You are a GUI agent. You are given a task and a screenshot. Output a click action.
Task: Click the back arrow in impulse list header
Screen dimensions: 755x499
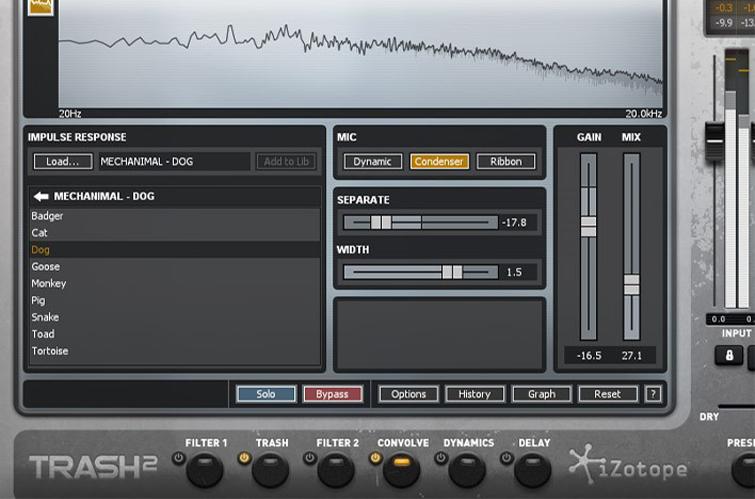pyautogui.click(x=41, y=196)
